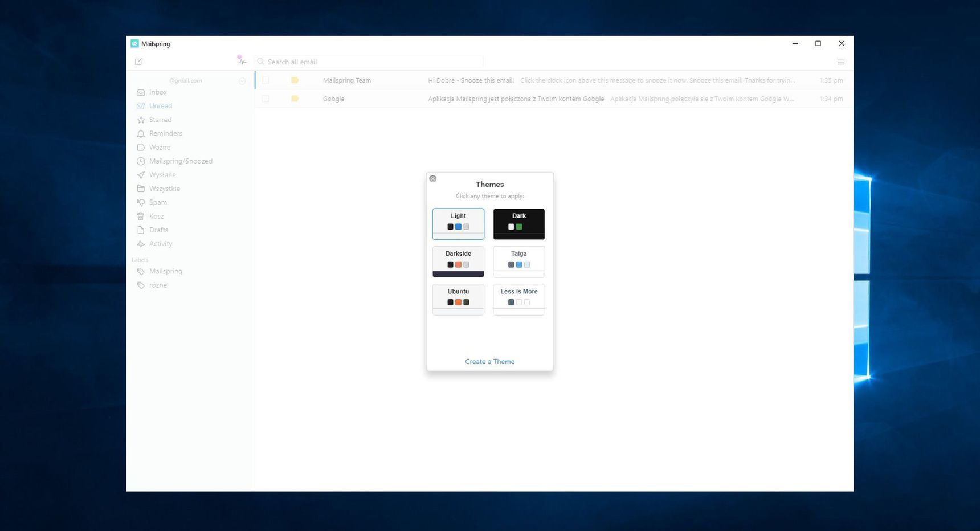The image size is (980, 531).
Task: Apply the Less Is More theme
Action: (519, 300)
